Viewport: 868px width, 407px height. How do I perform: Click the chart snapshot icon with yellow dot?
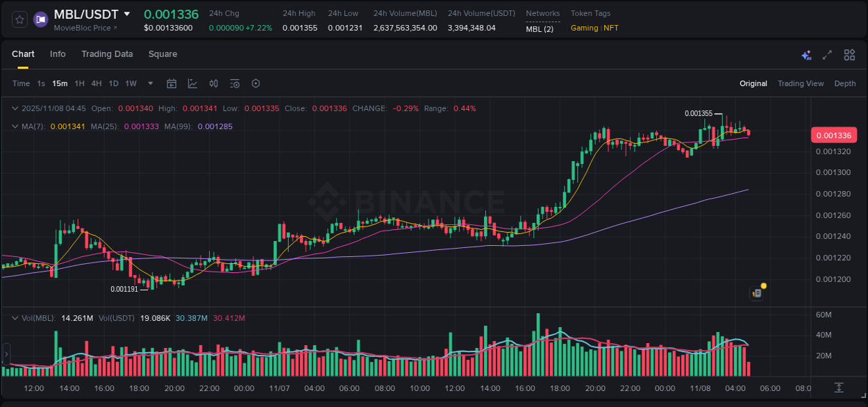(756, 292)
